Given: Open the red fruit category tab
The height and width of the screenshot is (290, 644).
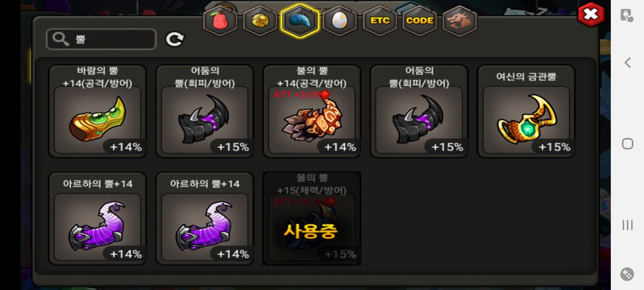Looking at the screenshot, I should pos(220,21).
